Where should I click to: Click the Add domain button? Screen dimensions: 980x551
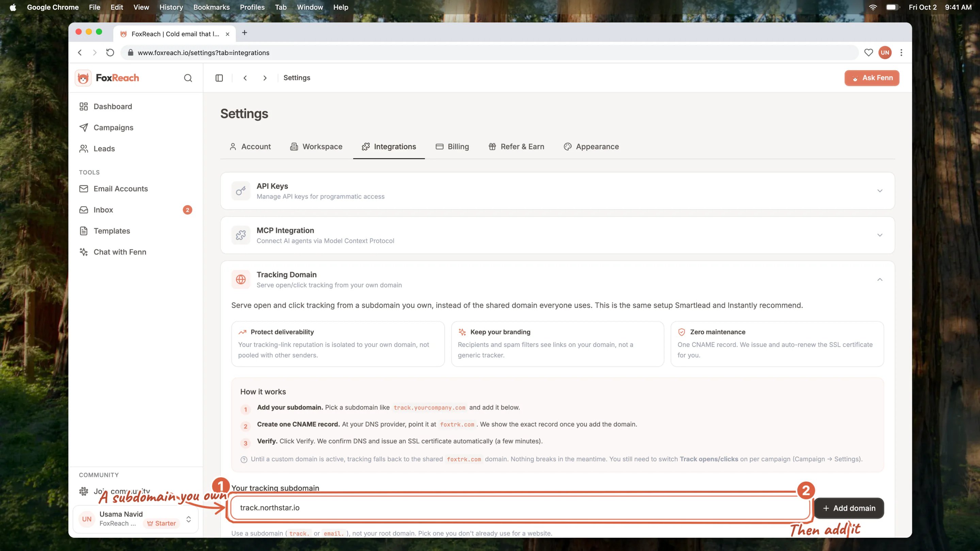[849, 508]
